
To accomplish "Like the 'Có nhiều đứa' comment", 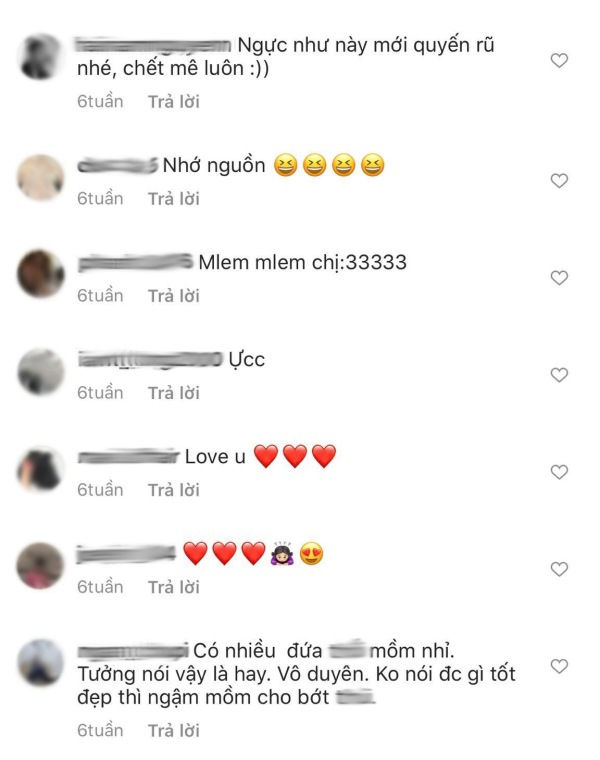I will pyautogui.click(x=559, y=666).
